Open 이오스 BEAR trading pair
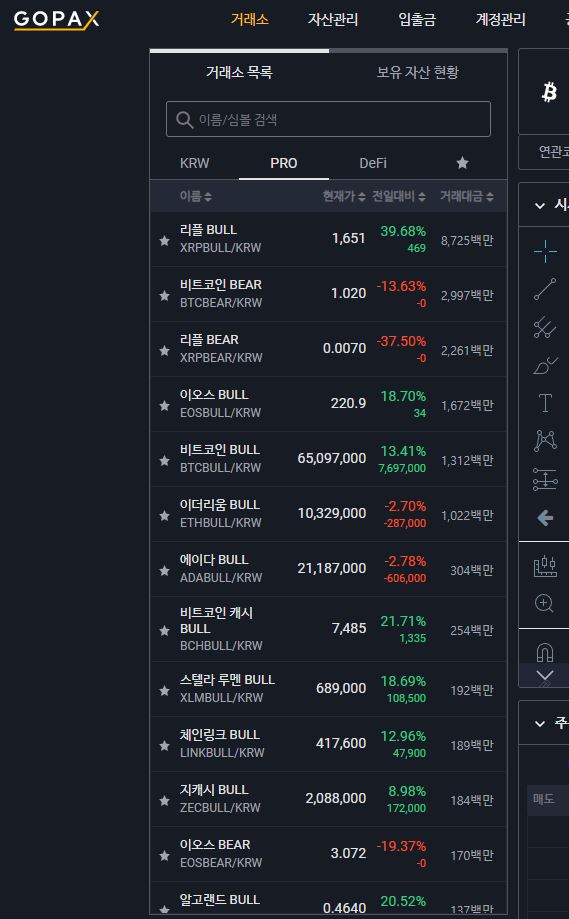This screenshot has height=919, width=569. click(328, 855)
